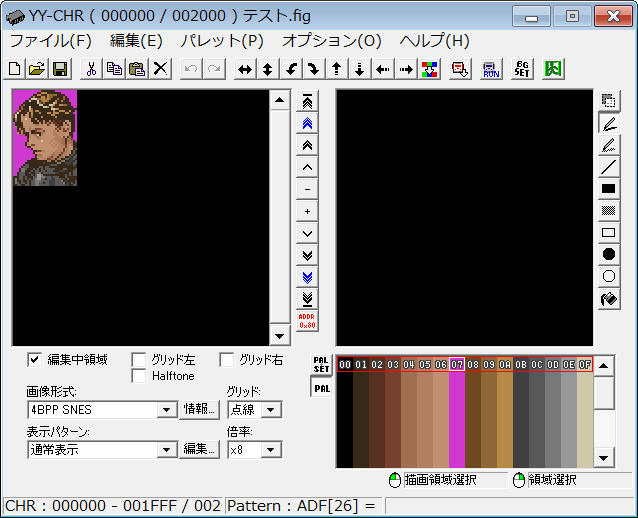Toggle the PAL SET palette mode button
The height and width of the screenshot is (518, 638).
click(321, 365)
